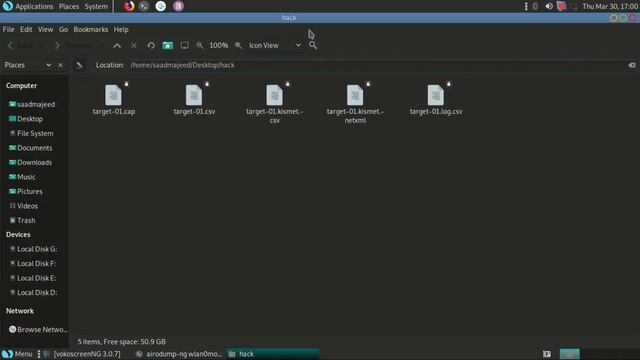Open saadmajeed home in sidebar
640x360 pixels.
[35, 104]
